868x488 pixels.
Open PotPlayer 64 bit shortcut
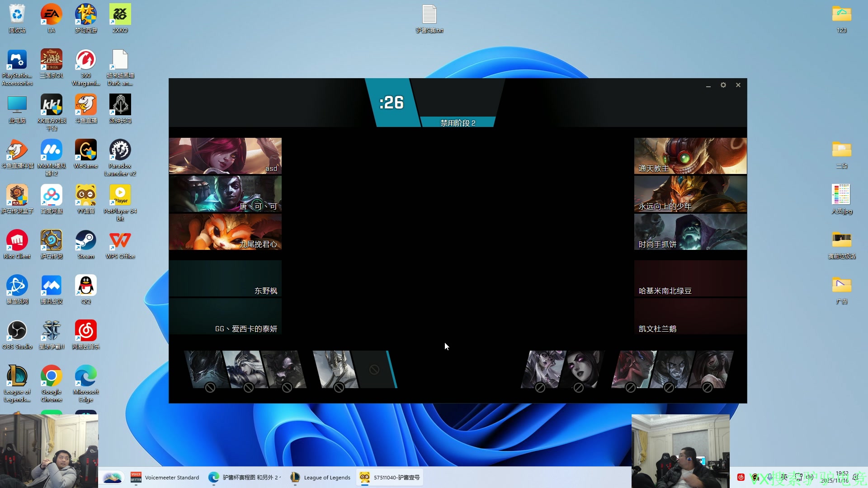point(120,195)
